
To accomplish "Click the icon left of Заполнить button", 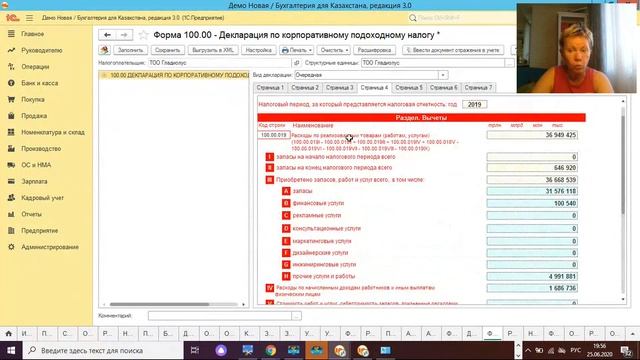I will tap(104, 50).
